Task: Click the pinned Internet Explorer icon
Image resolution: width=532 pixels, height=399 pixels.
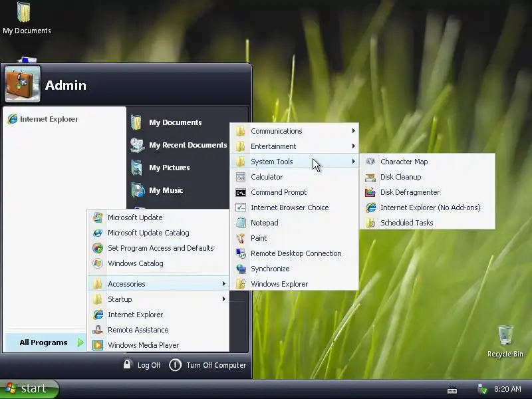Action: [13, 119]
